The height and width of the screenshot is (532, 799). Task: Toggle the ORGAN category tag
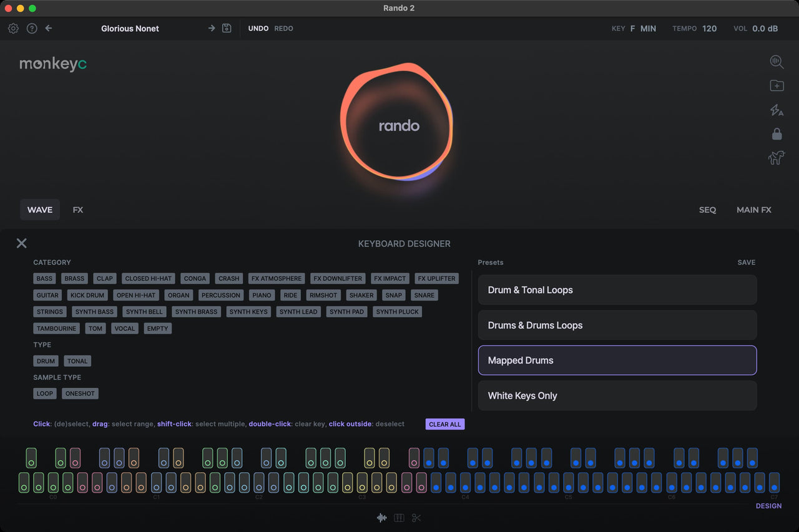tap(179, 295)
